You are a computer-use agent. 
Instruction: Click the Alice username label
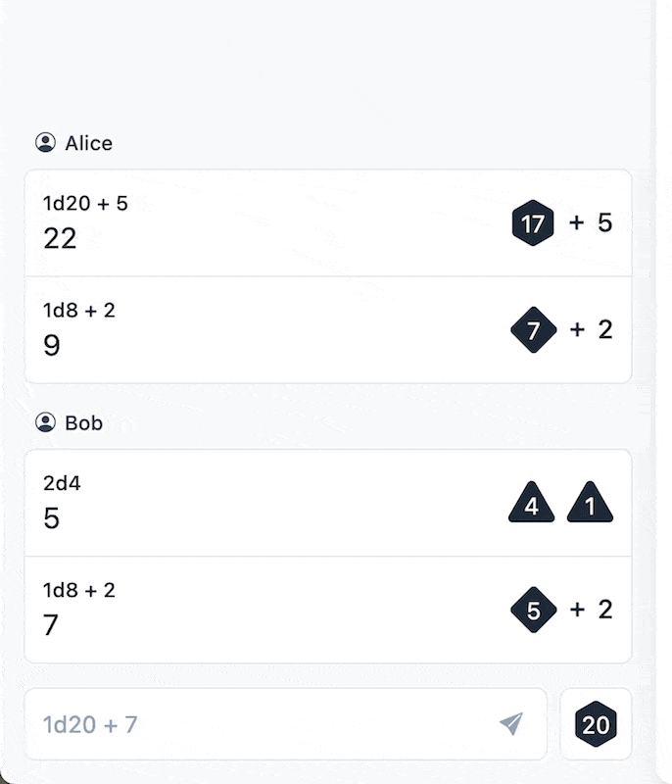88,143
